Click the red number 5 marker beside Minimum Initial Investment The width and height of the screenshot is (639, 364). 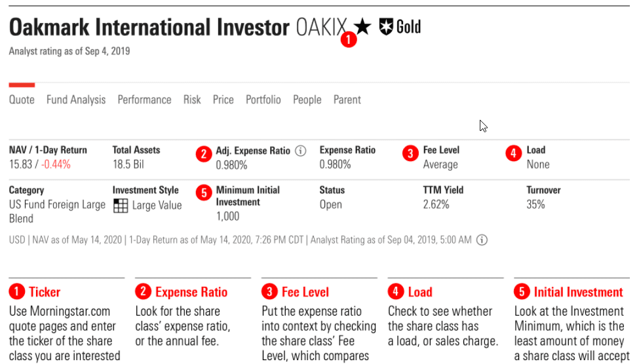pyautogui.click(x=204, y=193)
